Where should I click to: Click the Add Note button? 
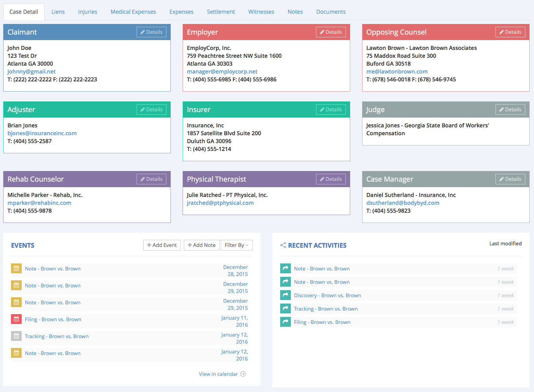pos(201,245)
